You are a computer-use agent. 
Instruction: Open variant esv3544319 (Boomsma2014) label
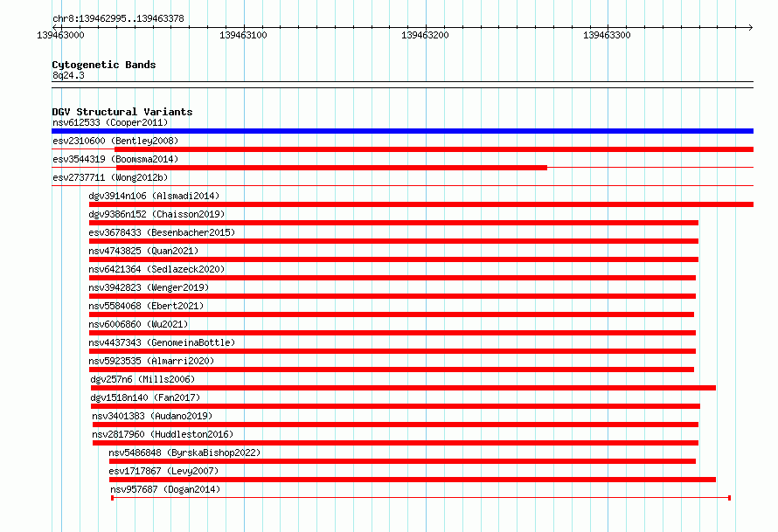coord(115,159)
